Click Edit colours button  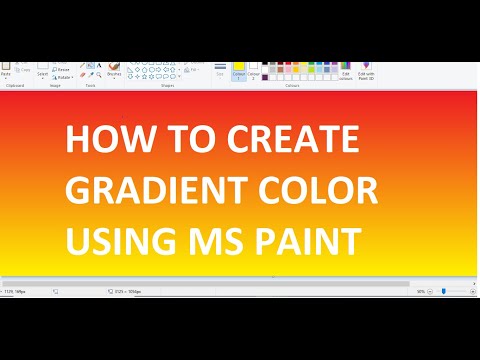[x=346, y=71]
